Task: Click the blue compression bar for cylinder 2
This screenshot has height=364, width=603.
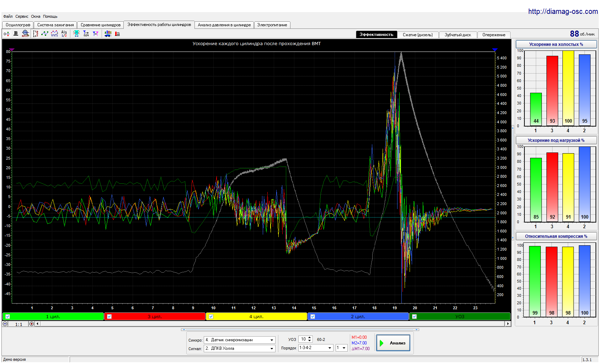Action: (585, 281)
